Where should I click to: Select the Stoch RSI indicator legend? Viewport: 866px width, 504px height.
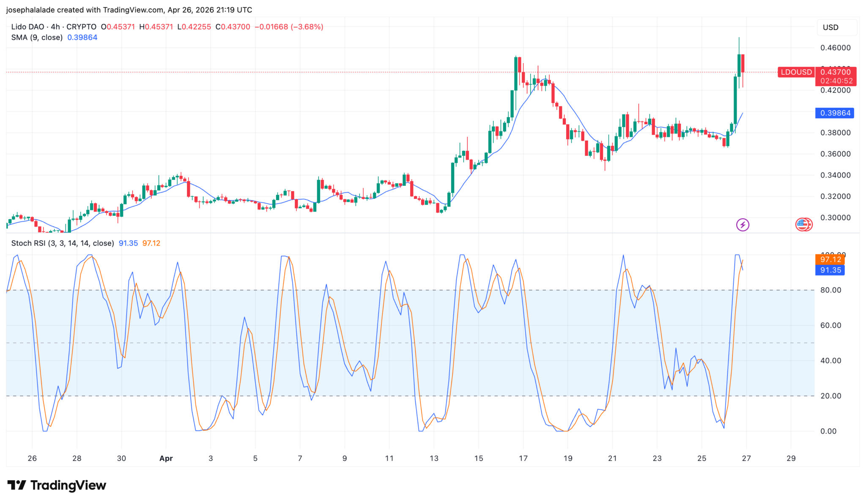(x=63, y=243)
